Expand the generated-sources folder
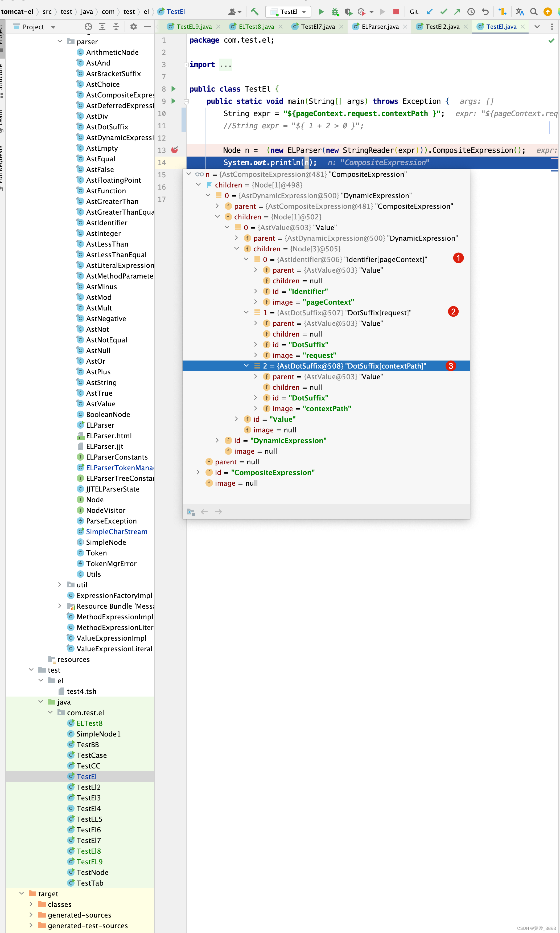The image size is (560, 933). pyautogui.click(x=31, y=915)
